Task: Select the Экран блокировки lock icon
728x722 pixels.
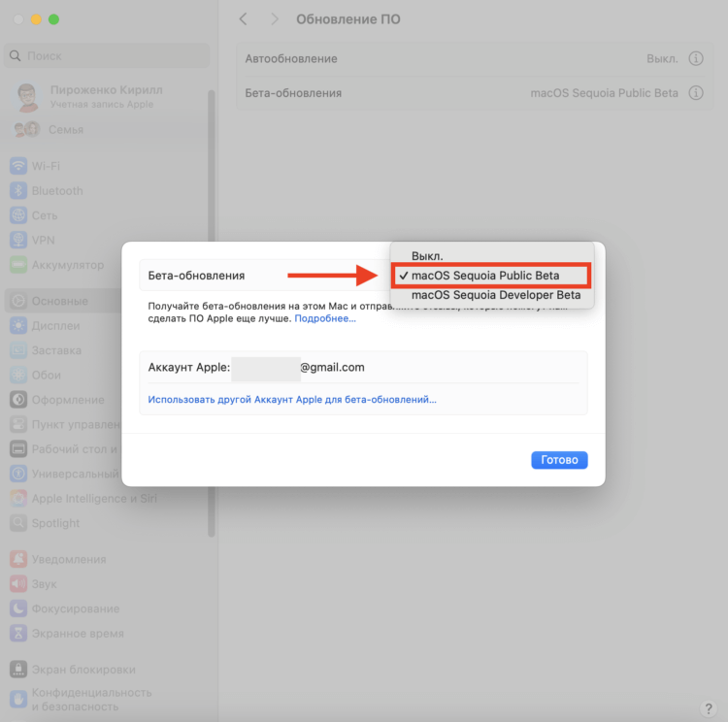Action: (x=18, y=669)
